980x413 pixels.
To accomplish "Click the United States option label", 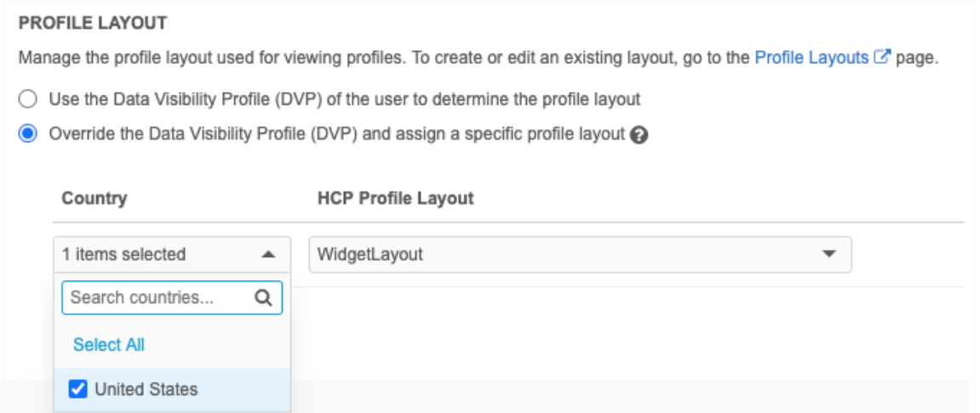I will click(146, 390).
